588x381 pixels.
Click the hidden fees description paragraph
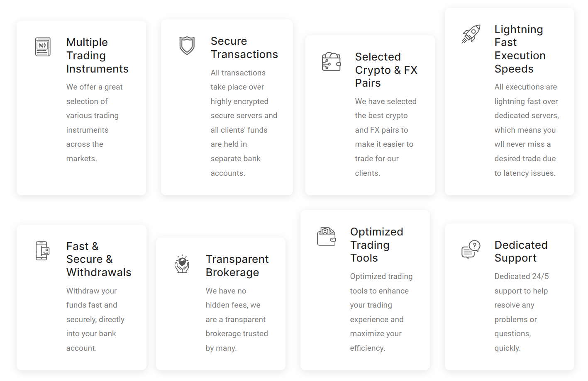click(237, 319)
